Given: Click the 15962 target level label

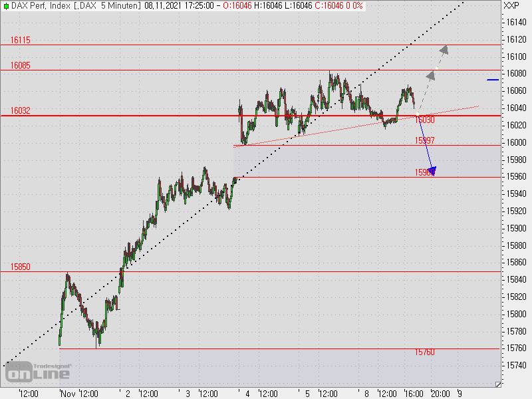Looking at the screenshot, I should [424, 172].
